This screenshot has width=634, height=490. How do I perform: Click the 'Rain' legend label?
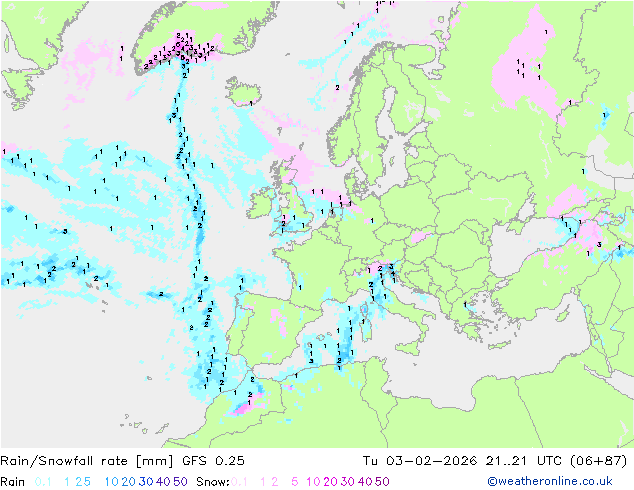(x=13, y=482)
